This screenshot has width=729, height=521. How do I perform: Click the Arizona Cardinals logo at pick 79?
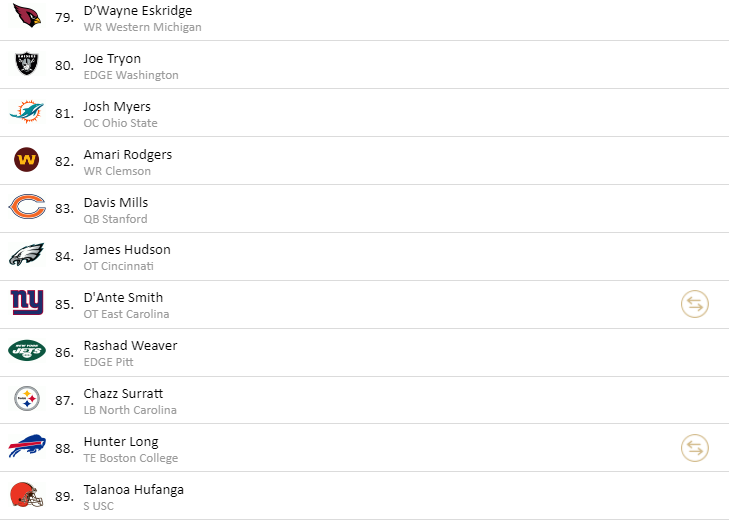point(27,15)
